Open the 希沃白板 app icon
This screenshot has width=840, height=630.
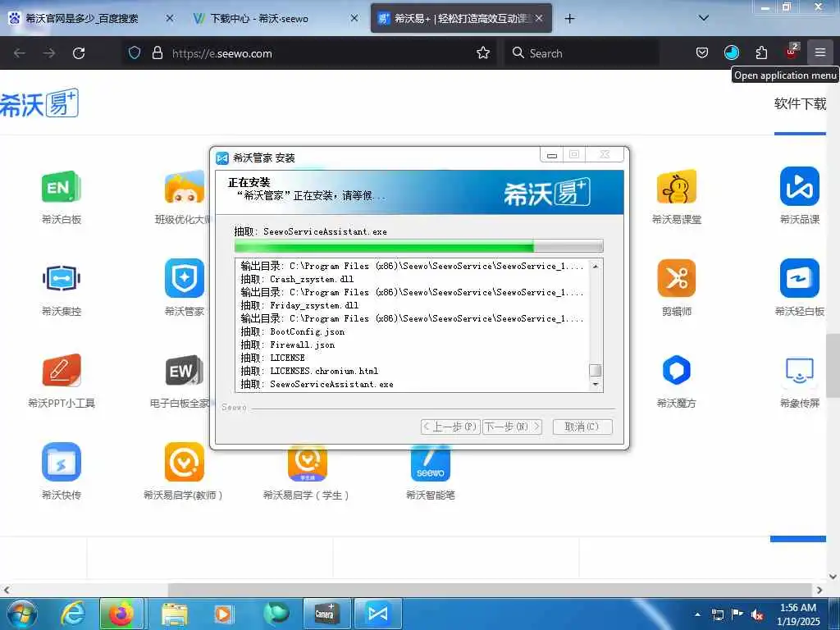point(61,186)
